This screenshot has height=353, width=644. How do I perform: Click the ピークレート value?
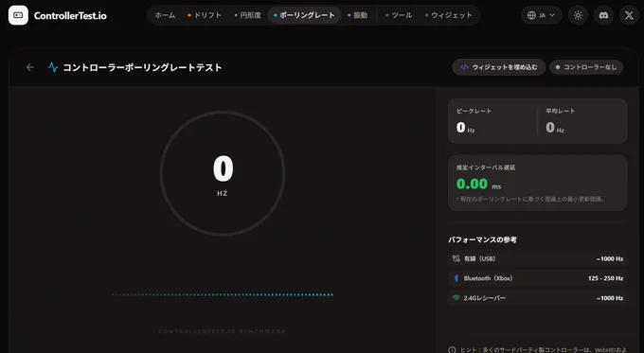point(465,128)
